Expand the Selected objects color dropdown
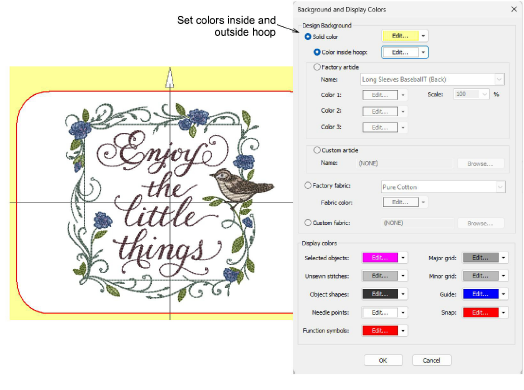Screen dimensions: 524x390 point(403,257)
